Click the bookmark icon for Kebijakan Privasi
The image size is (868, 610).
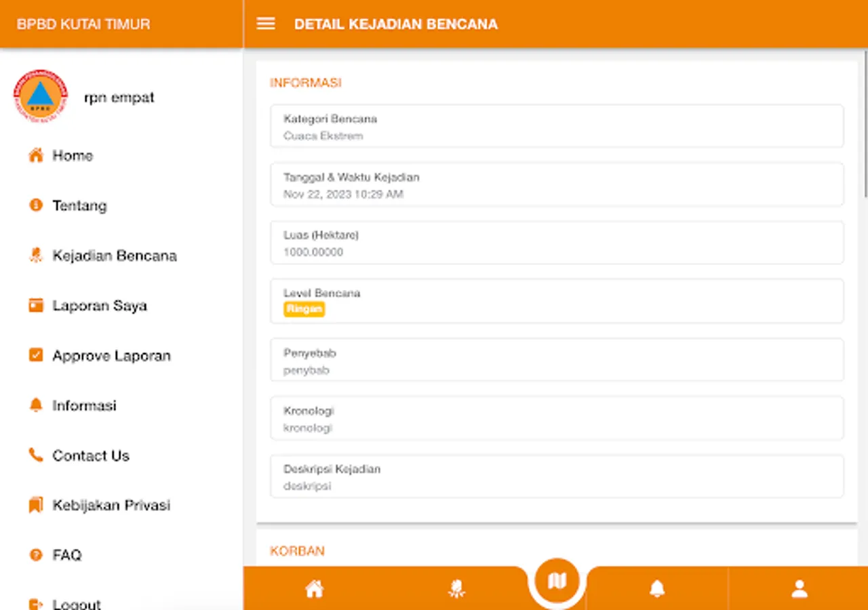[x=35, y=504]
